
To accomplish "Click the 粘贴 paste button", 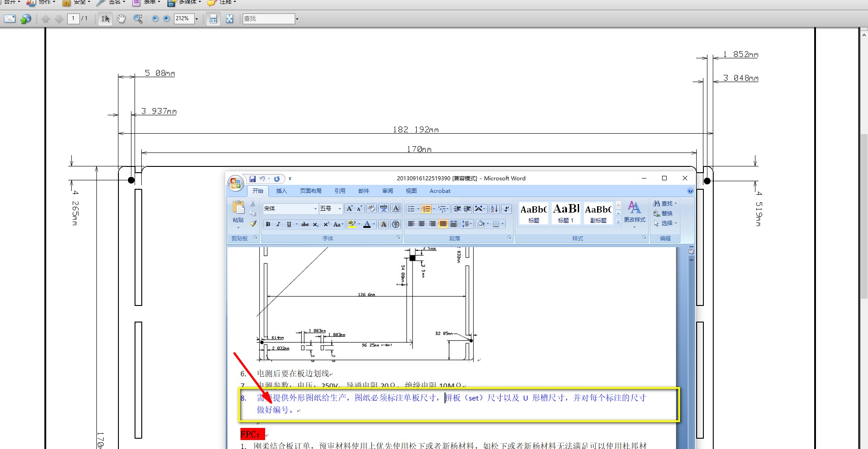I will pyautogui.click(x=238, y=214).
